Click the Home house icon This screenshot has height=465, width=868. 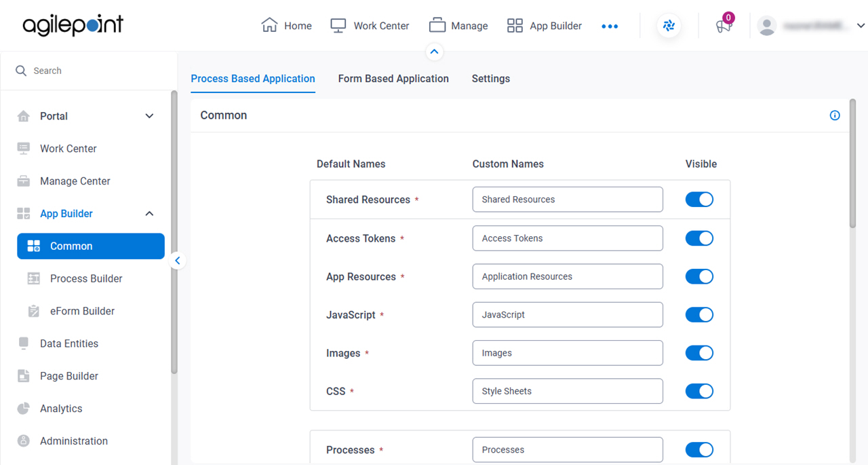pyautogui.click(x=269, y=26)
